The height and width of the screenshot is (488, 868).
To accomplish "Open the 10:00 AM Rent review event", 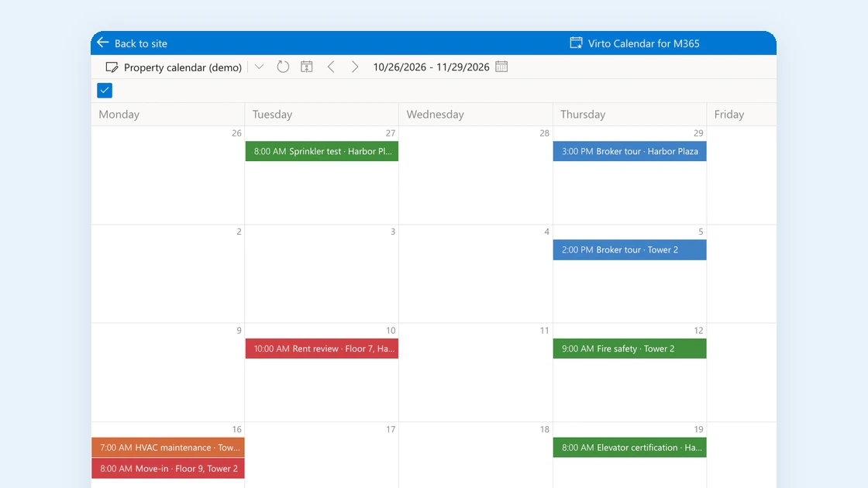I will coord(322,349).
